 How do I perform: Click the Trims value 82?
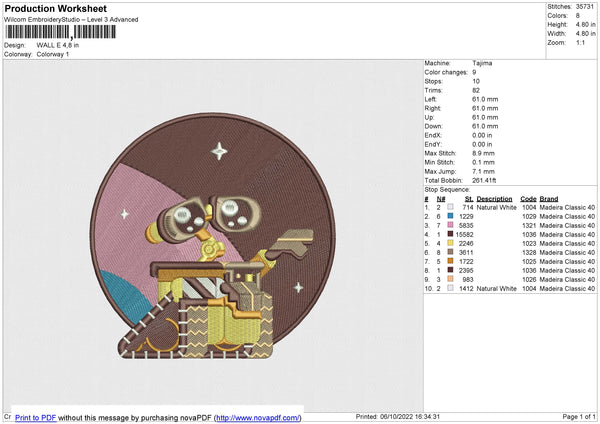click(x=476, y=90)
